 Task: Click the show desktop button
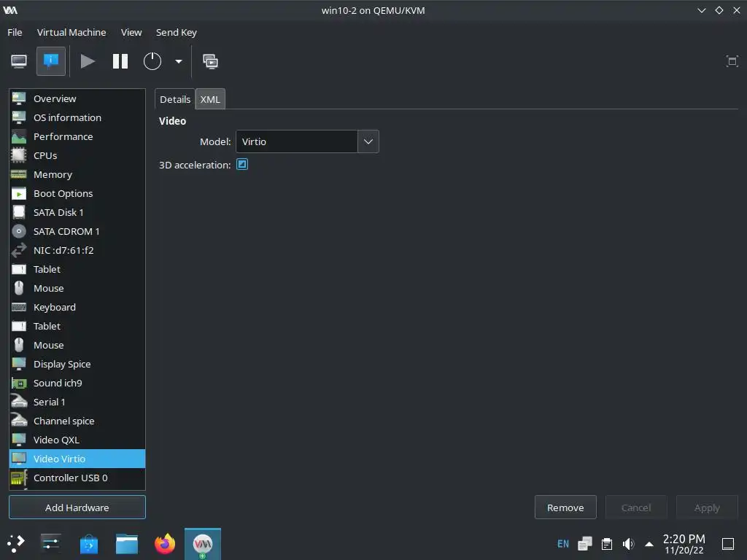(x=728, y=544)
